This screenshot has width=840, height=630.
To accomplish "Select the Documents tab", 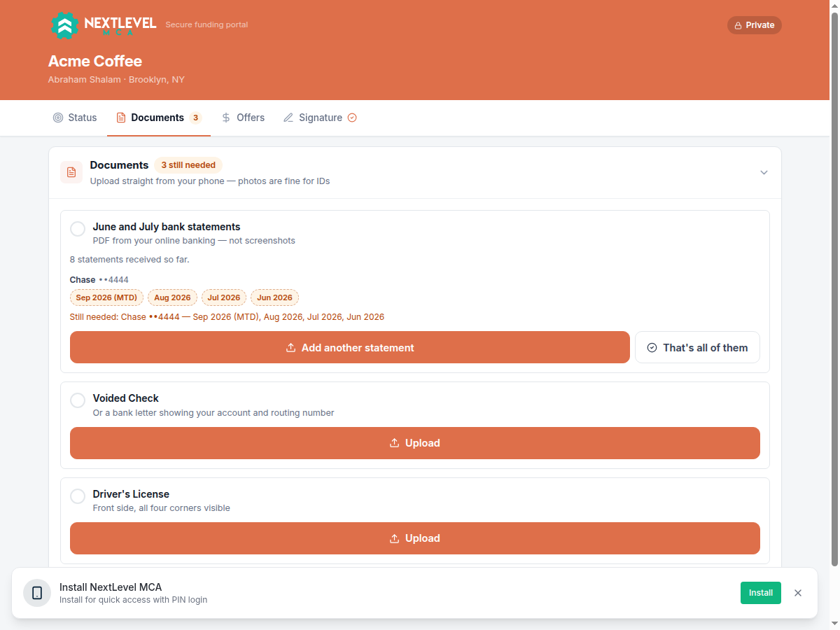I will pos(159,118).
